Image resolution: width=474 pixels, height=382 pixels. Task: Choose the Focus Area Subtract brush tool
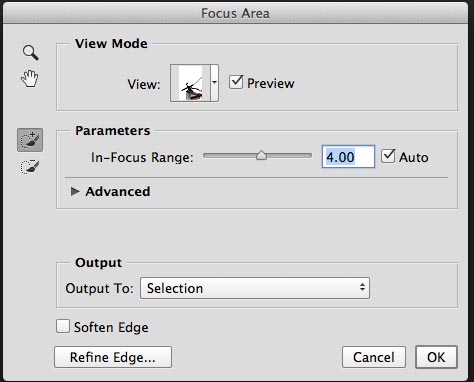tap(30, 167)
